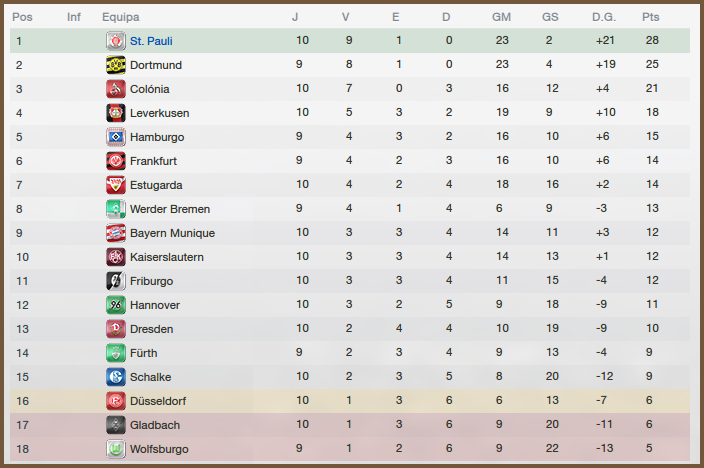The width and height of the screenshot is (704, 468).
Task: Click the Hamburgo club crest
Action: (x=115, y=137)
